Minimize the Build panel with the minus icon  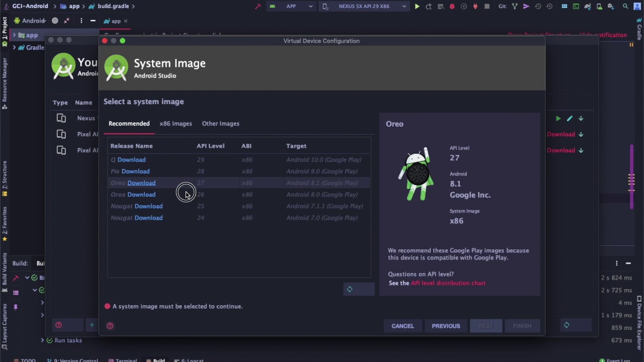[628, 263]
